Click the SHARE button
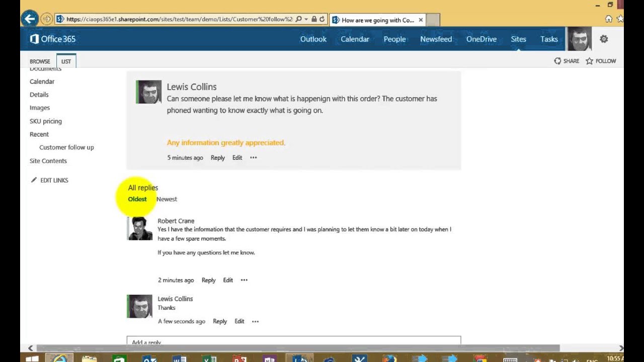The image size is (644, 362). point(567,61)
